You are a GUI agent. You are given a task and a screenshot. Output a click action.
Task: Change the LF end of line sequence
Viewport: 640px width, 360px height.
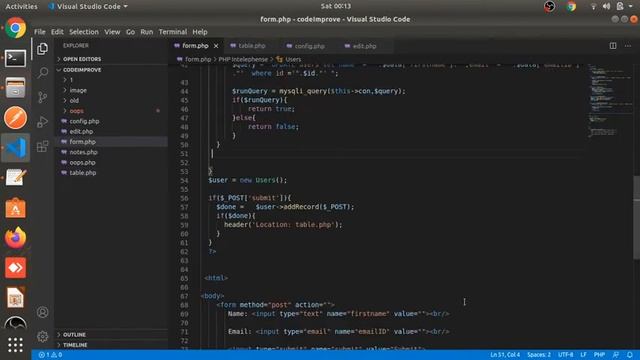(583, 355)
